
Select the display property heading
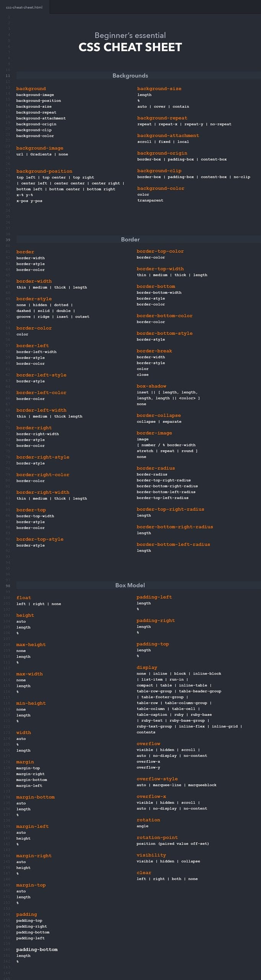click(147, 667)
